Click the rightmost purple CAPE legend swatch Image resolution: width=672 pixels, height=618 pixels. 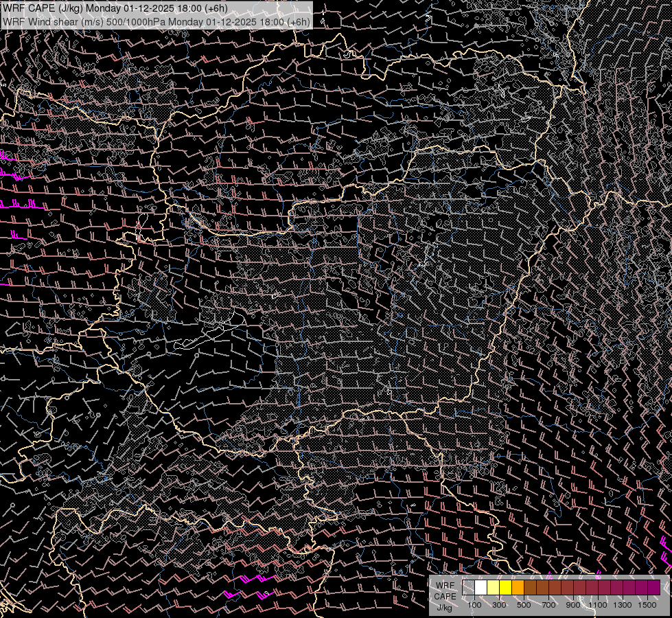tap(653, 588)
